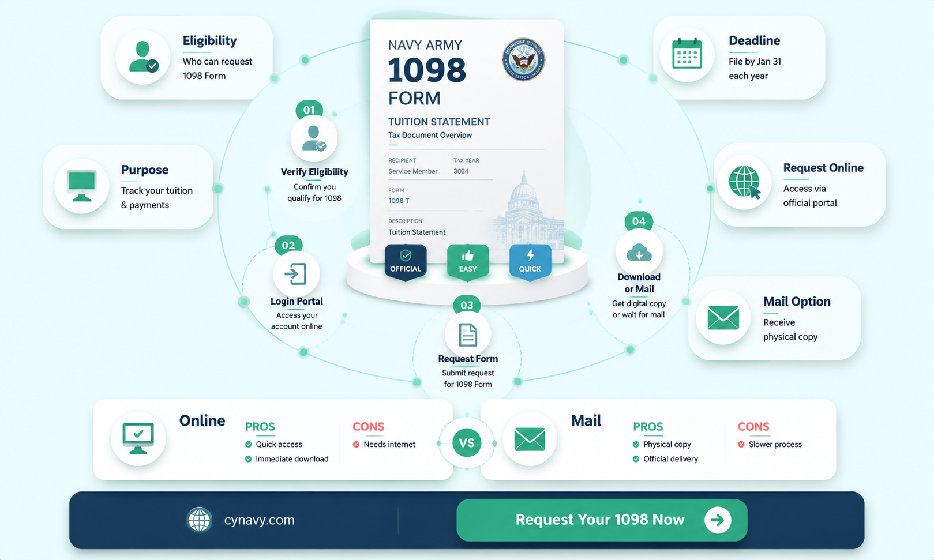Click 'Get digital copy or wait for mail' text
This screenshot has height=560, width=934.
(x=639, y=309)
